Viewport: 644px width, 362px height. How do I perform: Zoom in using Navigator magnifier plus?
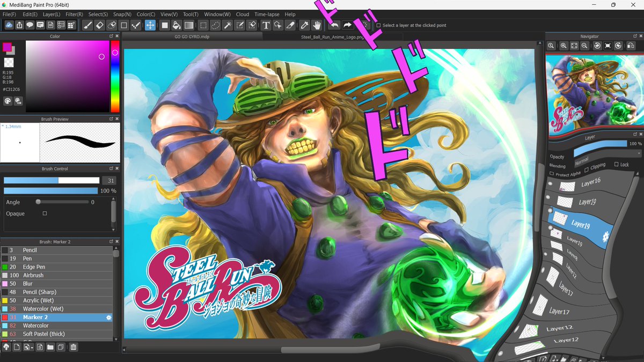click(x=564, y=46)
